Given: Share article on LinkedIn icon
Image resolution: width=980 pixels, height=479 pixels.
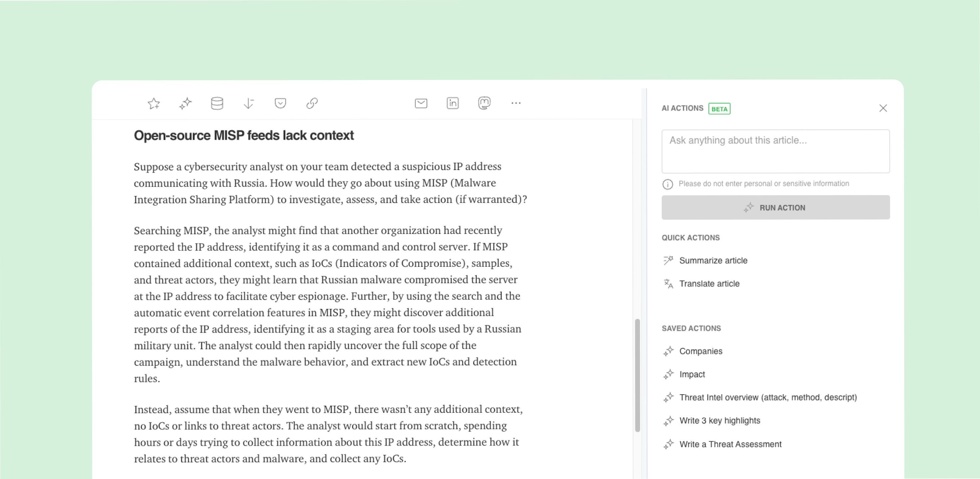Looking at the screenshot, I should point(452,103).
